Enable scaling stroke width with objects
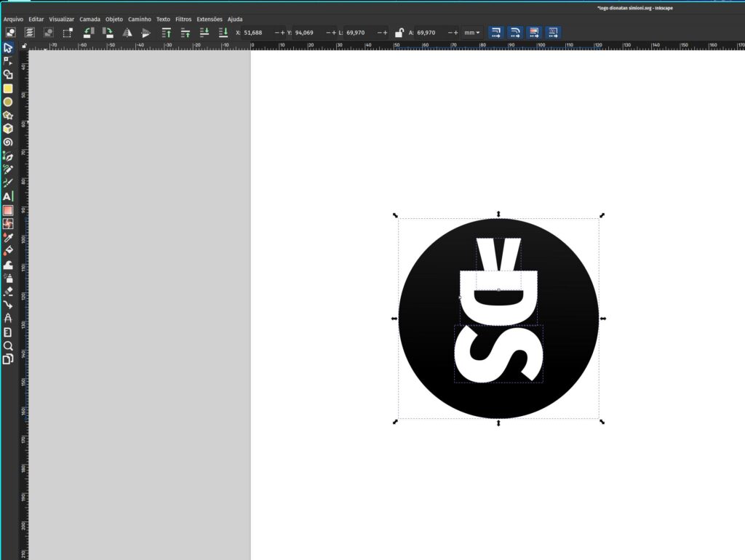 pyautogui.click(x=495, y=32)
